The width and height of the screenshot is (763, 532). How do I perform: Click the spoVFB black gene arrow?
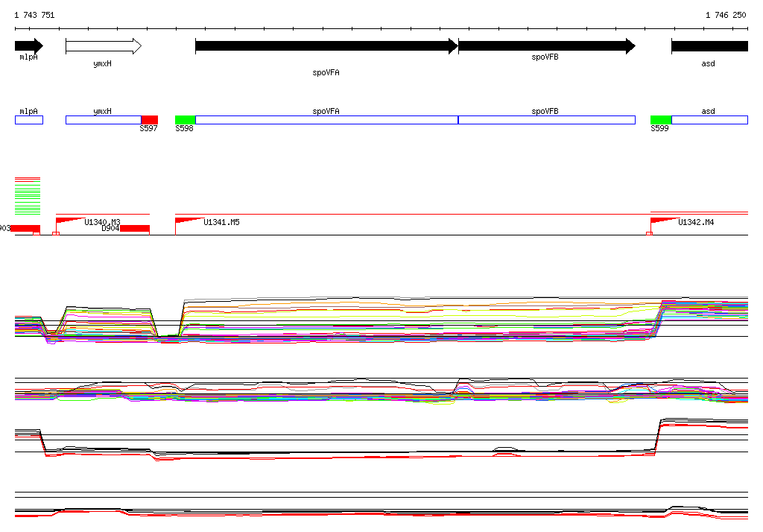[547, 46]
